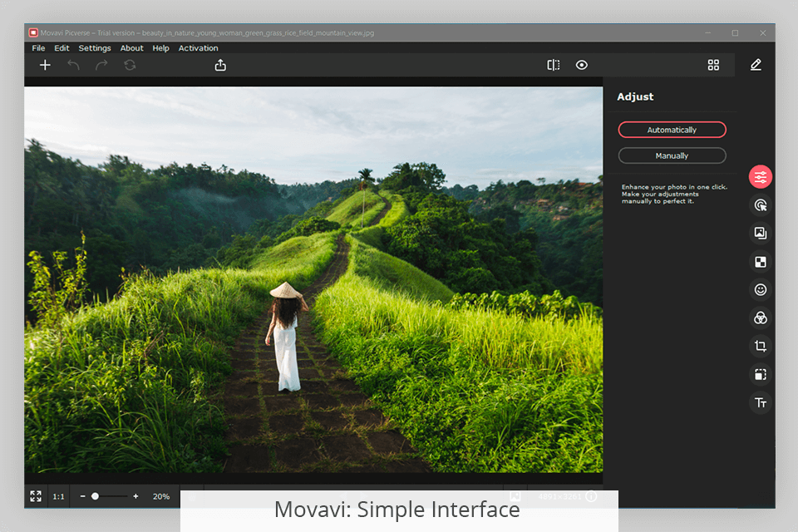Select the Text tool
This screenshot has height=532, width=798.
pos(761,402)
